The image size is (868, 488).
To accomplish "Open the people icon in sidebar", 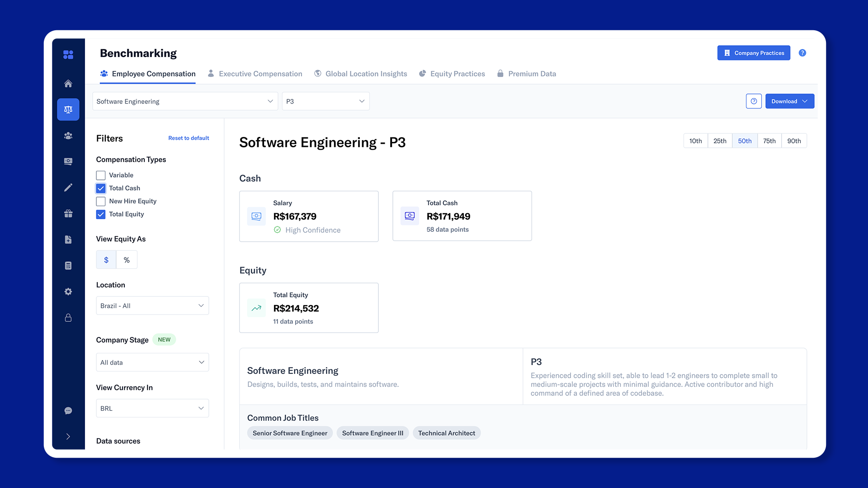I will (68, 136).
